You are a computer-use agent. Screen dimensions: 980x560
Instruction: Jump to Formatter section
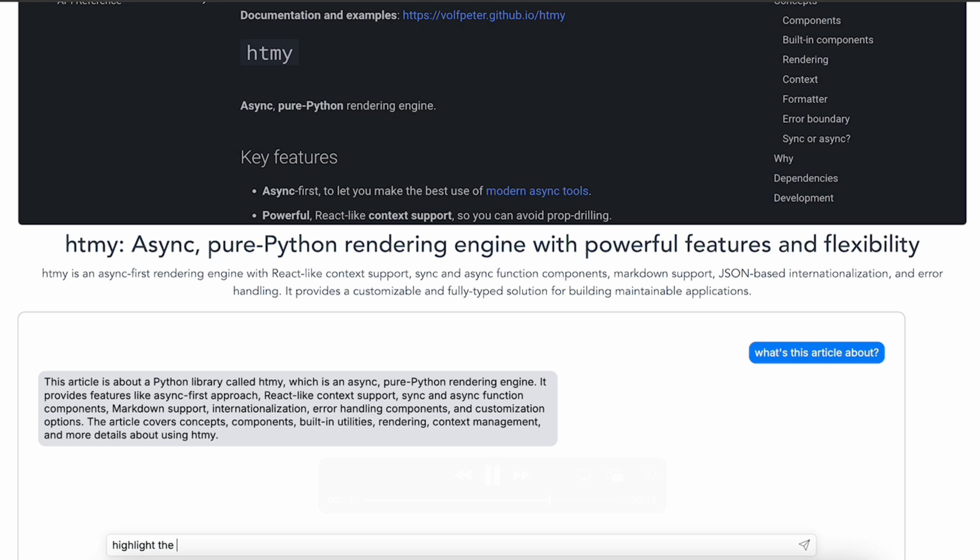pyautogui.click(x=805, y=99)
